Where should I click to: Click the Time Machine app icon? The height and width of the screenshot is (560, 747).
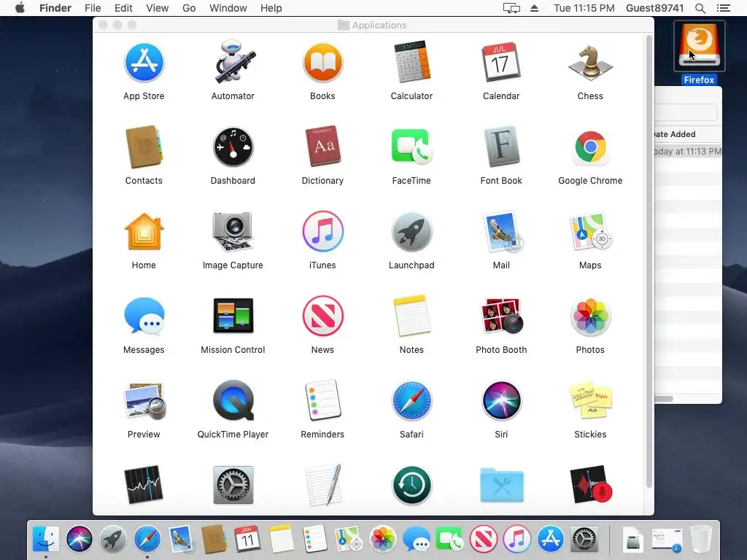411,485
